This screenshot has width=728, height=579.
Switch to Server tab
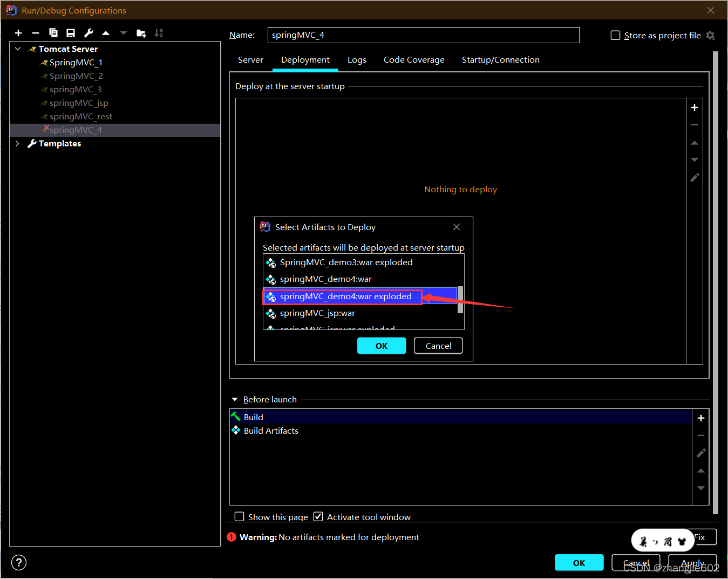click(x=250, y=60)
